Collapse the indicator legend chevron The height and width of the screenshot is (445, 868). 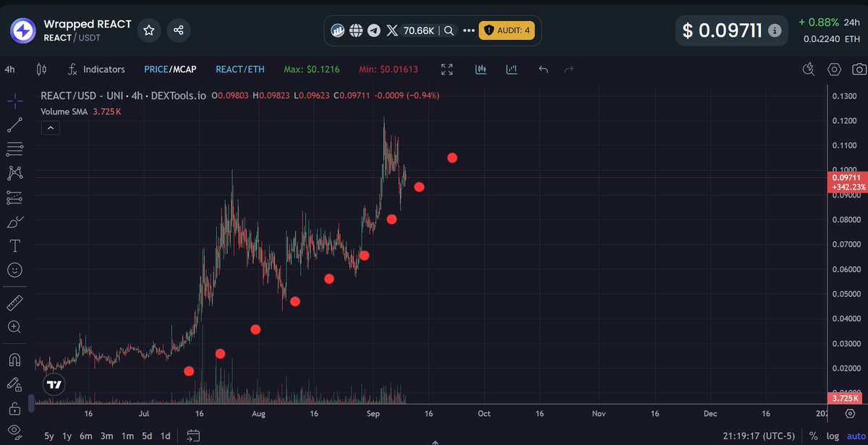point(51,128)
